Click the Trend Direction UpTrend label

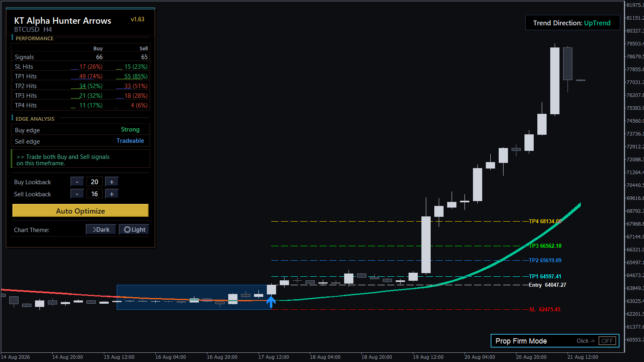coord(572,23)
